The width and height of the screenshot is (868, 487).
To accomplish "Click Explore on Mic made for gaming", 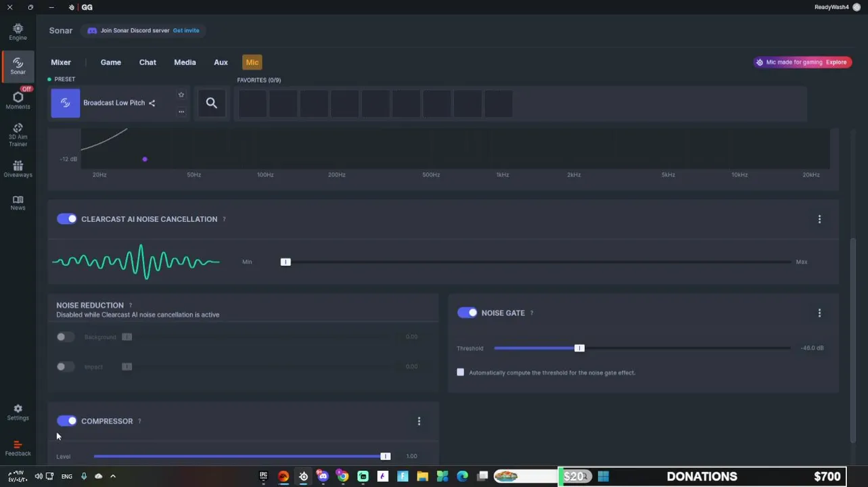I will tap(836, 62).
